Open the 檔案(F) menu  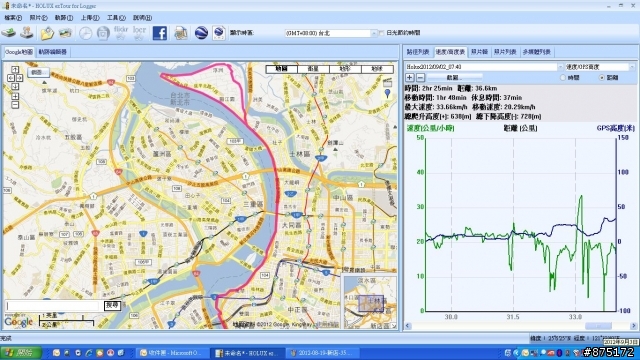(x=13, y=18)
